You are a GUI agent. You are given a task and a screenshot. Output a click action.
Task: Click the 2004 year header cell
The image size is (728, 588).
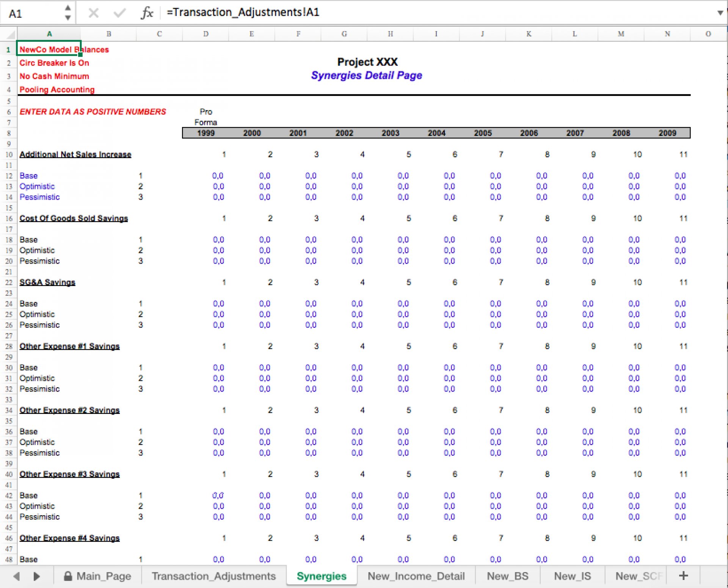(436, 133)
